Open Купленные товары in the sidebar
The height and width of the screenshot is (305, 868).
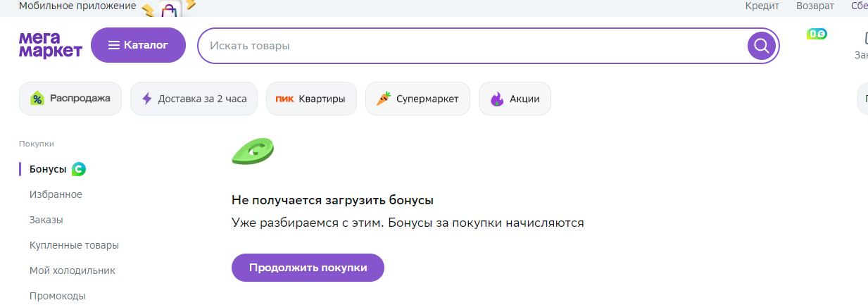(74, 245)
